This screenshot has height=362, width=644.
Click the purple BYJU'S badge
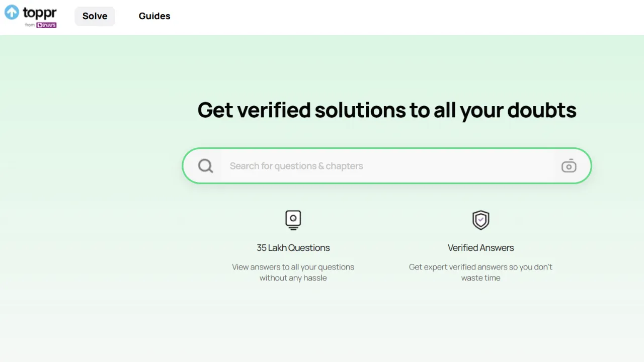click(46, 25)
